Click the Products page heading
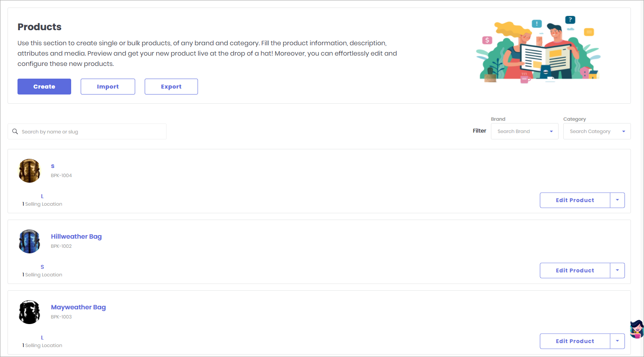 coord(39,27)
